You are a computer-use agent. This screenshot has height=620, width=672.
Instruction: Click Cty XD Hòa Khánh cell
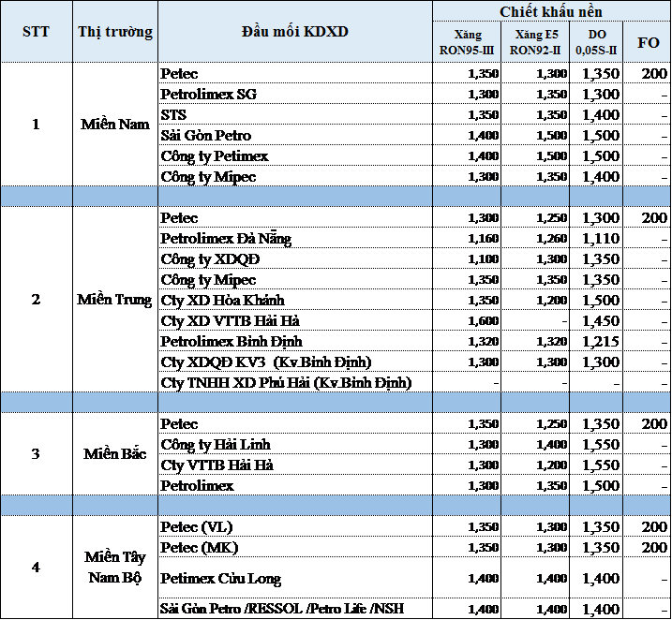click(x=295, y=300)
